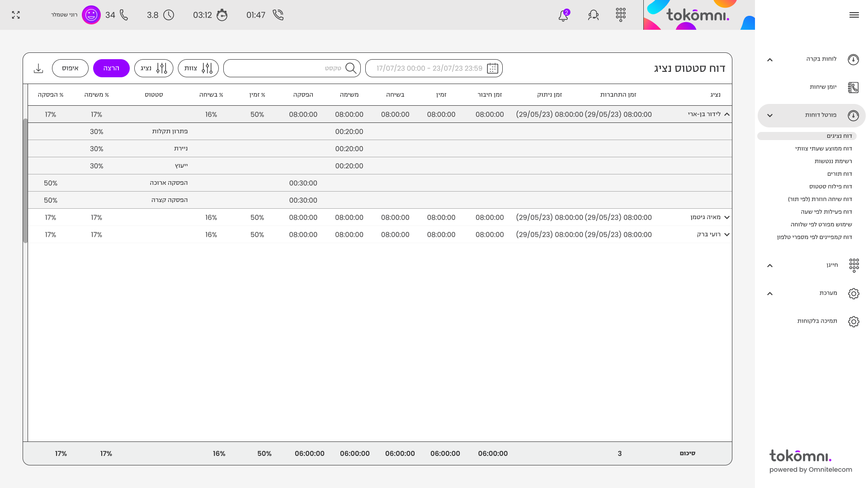Click the smiley face user avatar
The height and width of the screenshot is (488, 868).
click(x=91, y=15)
